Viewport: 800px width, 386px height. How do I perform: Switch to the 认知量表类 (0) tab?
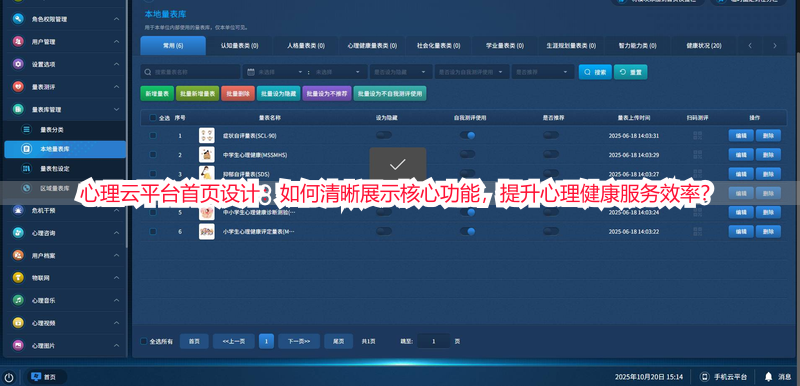(239, 45)
